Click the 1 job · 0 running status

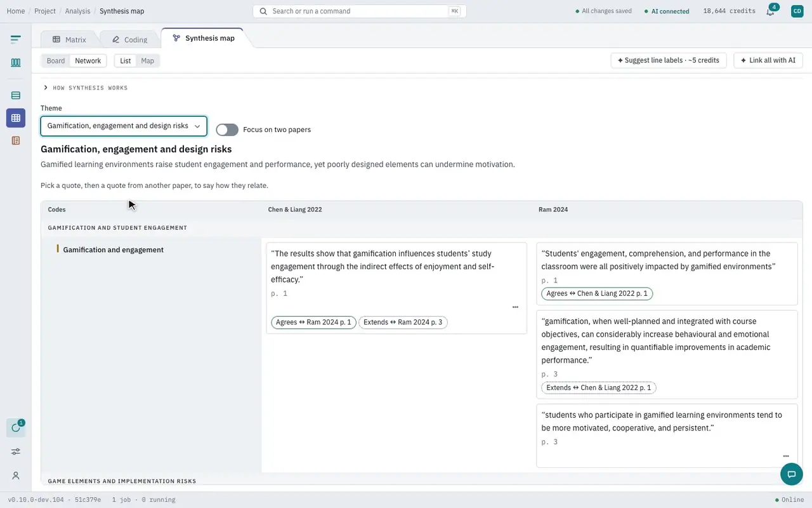click(x=143, y=500)
